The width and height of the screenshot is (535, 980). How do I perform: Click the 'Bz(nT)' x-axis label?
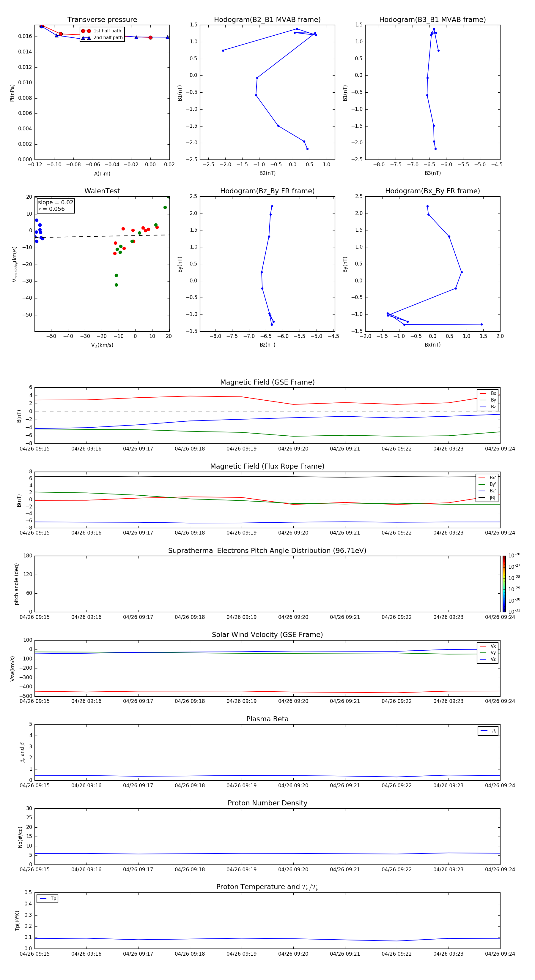pyautogui.click(x=267, y=345)
